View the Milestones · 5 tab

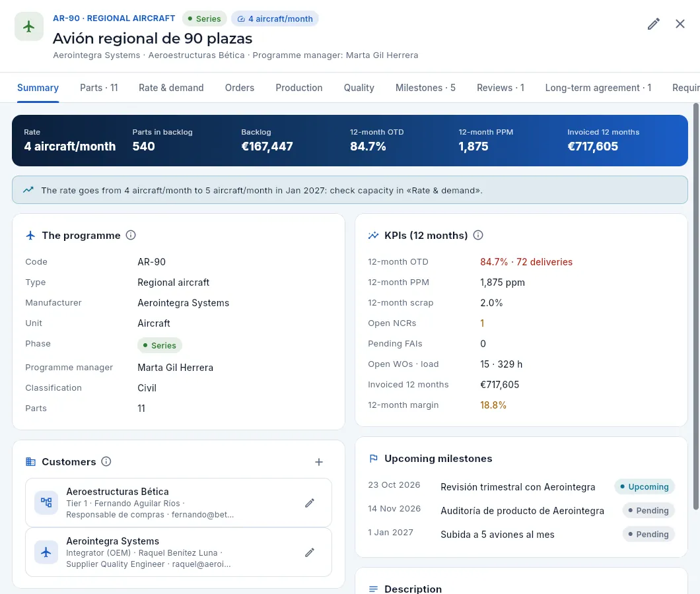click(425, 88)
